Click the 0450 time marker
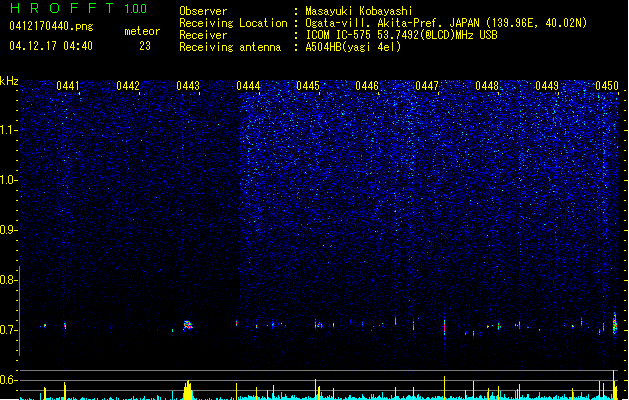Image resolution: width=629 pixels, height=400 pixels. tap(607, 86)
